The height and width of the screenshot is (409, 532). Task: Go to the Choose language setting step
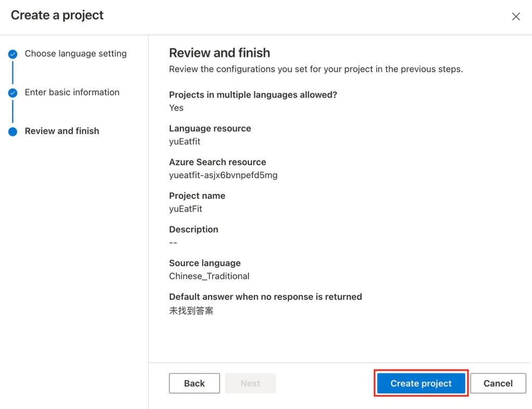75,54
